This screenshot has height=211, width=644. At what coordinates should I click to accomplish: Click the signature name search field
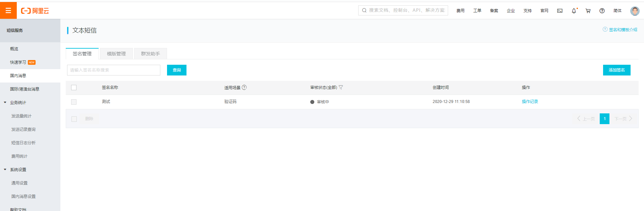point(114,70)
